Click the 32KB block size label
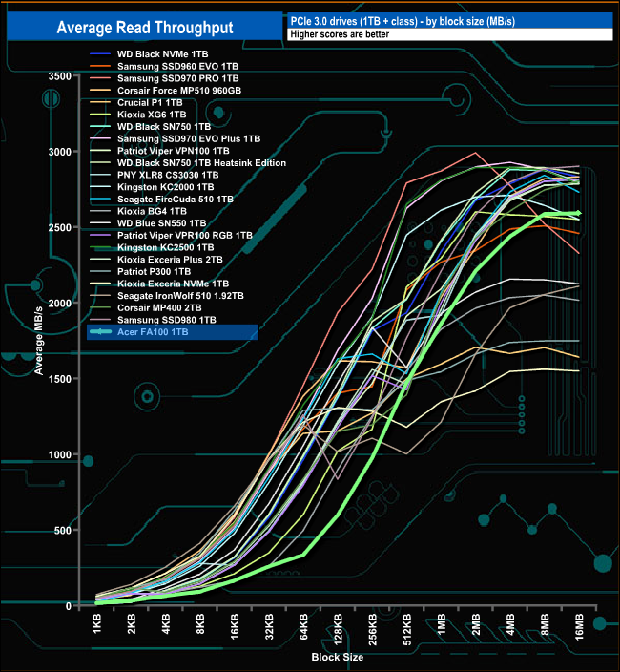The image size is (620, 672). pyautogui.click(x=269, y=626)
